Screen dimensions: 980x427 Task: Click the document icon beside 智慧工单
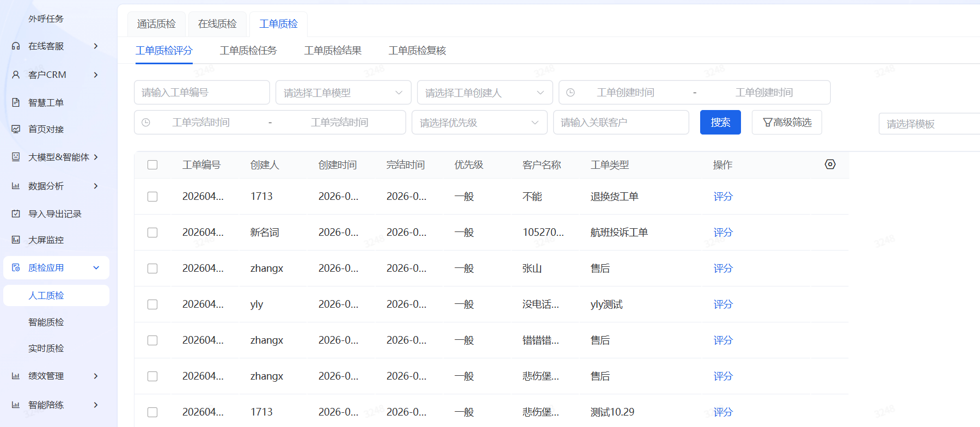[16, 102]
